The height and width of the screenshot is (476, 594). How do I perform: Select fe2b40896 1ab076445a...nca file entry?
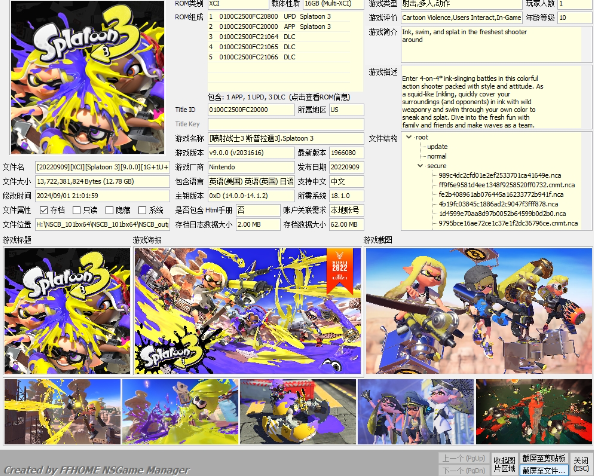pyautogui.click(x=501, y=194)
